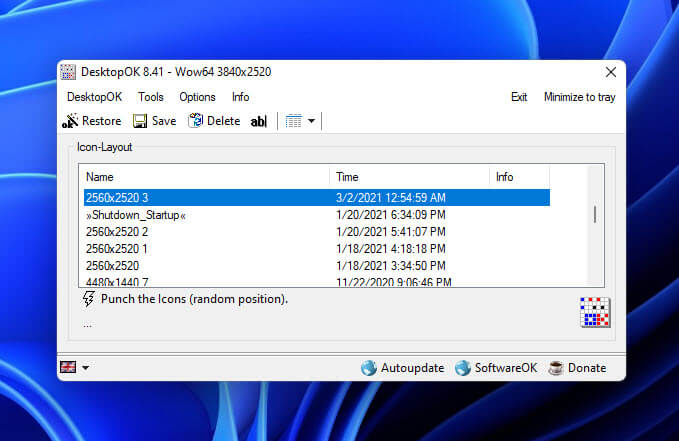Select the '4480x1440 7' layout row
Viewport: 679px width, 441px height.
tap(317, 281)
